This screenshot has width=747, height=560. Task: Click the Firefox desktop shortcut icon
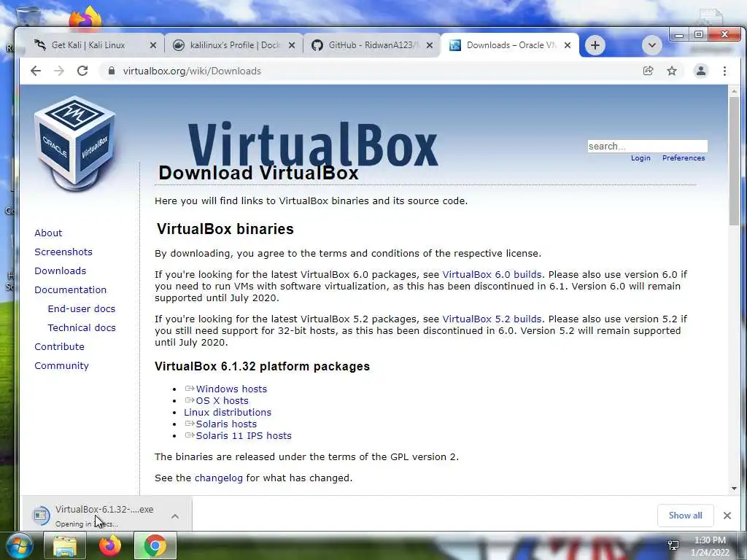click(x=85, y=18)
